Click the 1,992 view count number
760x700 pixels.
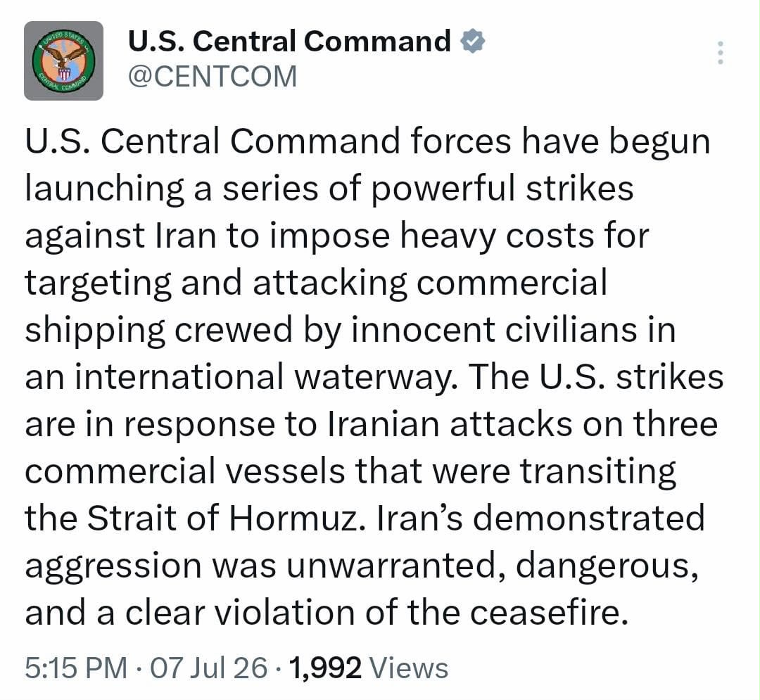coord(325,668)
